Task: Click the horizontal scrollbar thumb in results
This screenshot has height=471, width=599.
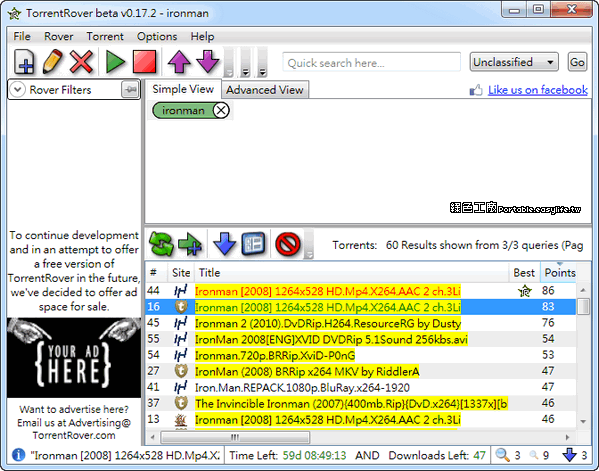Action: [235, 437]
